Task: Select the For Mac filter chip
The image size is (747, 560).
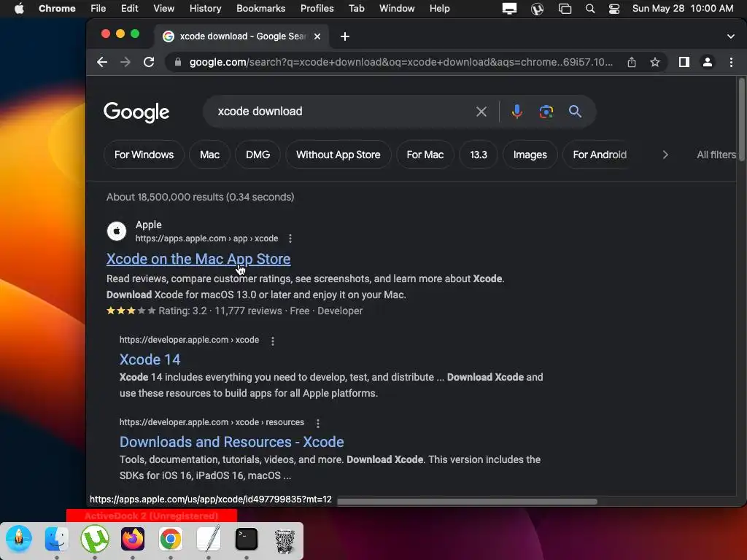Action: pos(425,155)
